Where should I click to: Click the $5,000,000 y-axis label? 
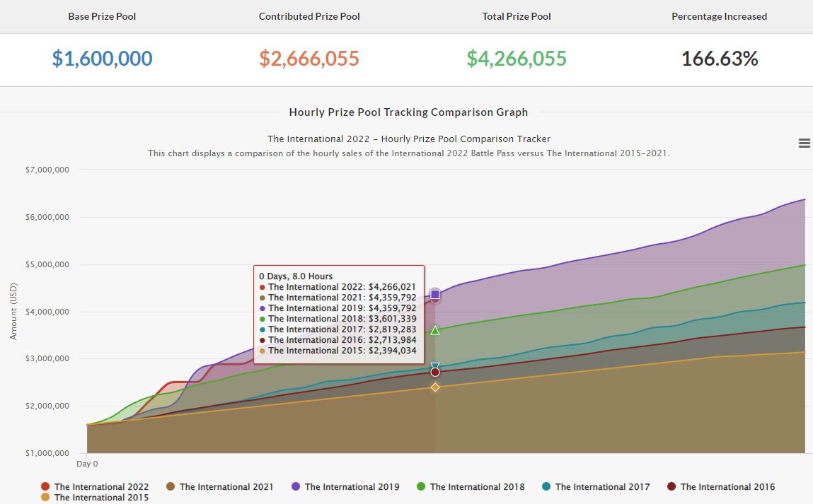(47, 264)
